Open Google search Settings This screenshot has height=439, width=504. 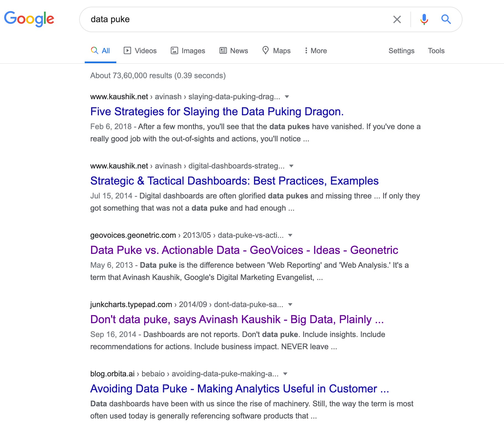click(x=402, y=51)
